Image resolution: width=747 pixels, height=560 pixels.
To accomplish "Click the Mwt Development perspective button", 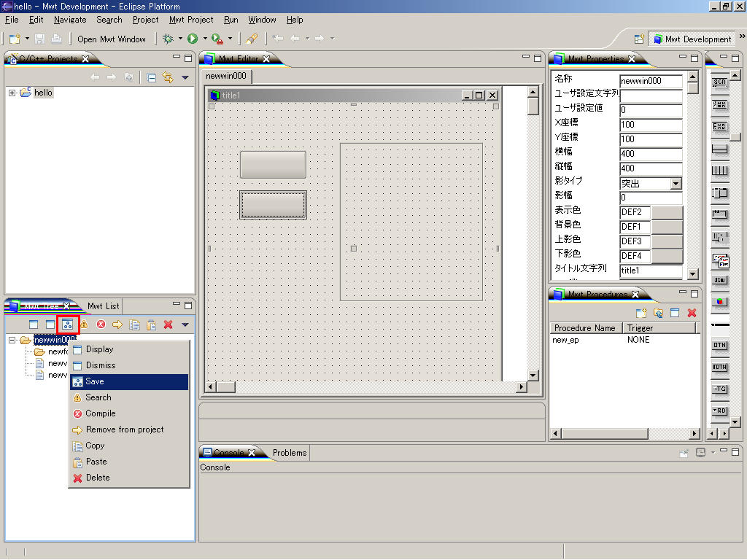I will coord(692,39).
